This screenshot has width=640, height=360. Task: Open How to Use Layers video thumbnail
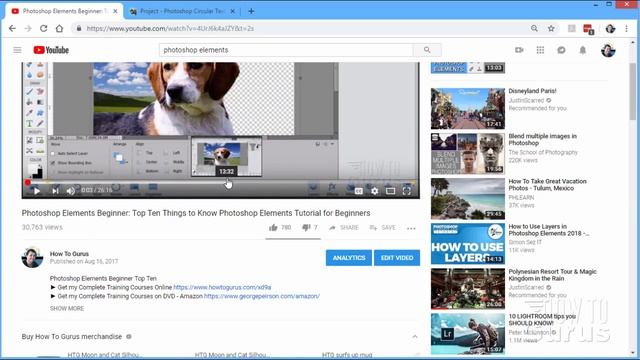[x=468, y=244]
